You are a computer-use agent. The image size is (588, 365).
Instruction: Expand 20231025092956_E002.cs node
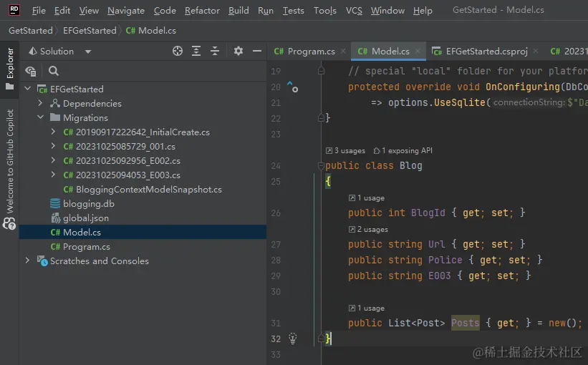pyautogui.click(x=53, y=160)
